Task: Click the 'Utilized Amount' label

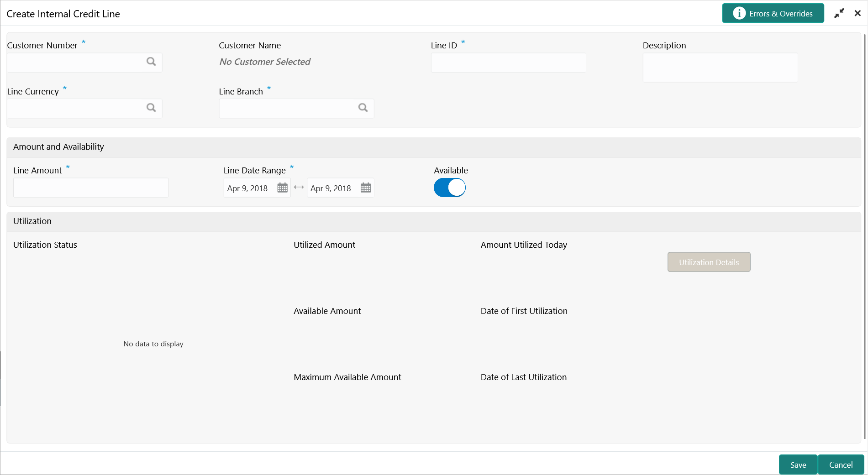Action: [324, 245]
